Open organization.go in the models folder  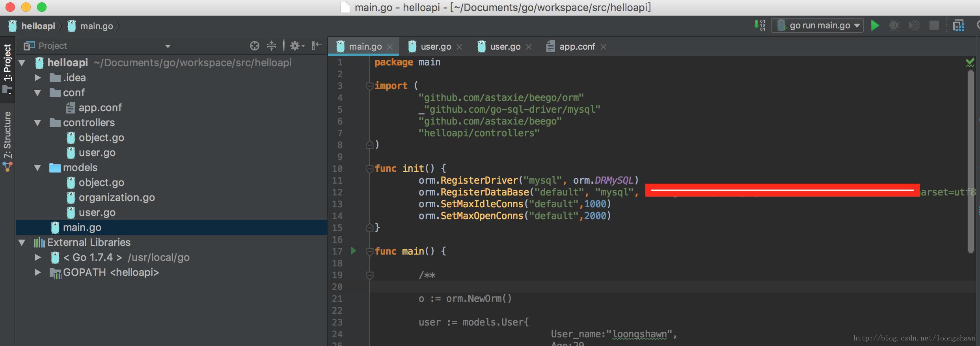click(x=116, y=198)
